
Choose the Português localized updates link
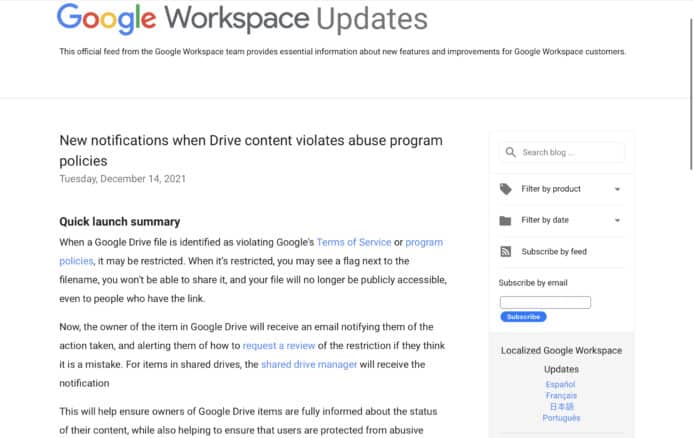(x=560, y=418)
